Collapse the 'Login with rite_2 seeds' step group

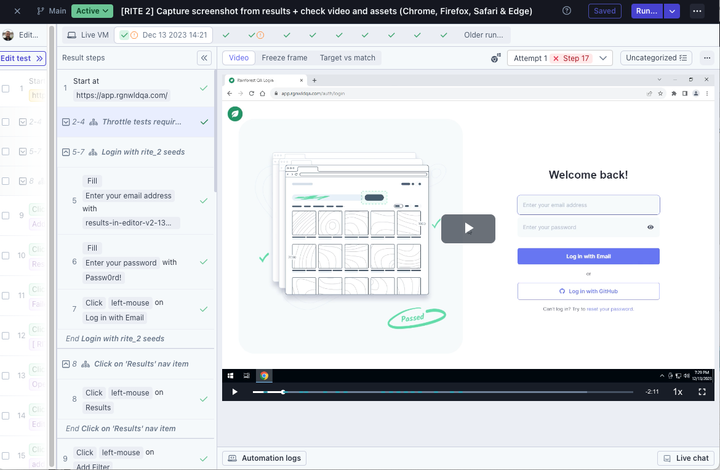coord(66,152)
